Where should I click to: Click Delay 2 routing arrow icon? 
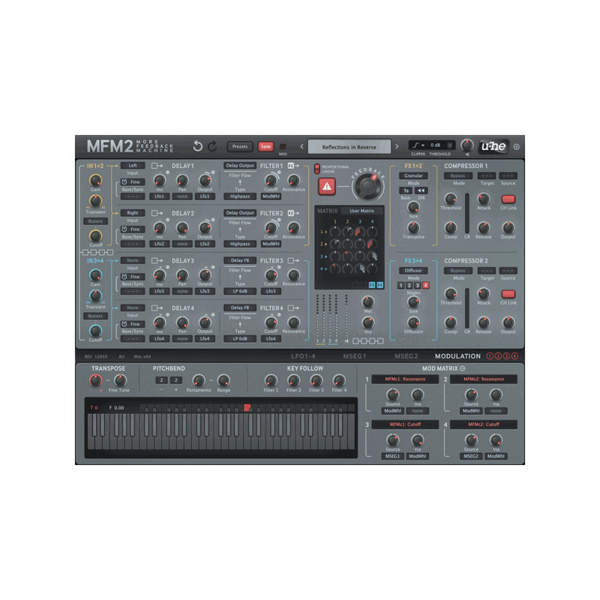[x=157, y=213]
